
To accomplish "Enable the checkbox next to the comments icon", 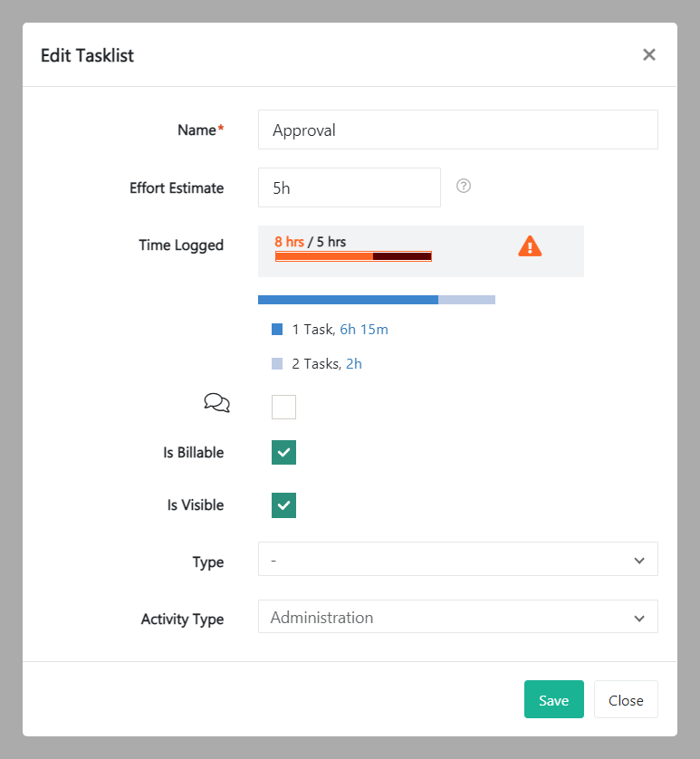I will 283,408.
